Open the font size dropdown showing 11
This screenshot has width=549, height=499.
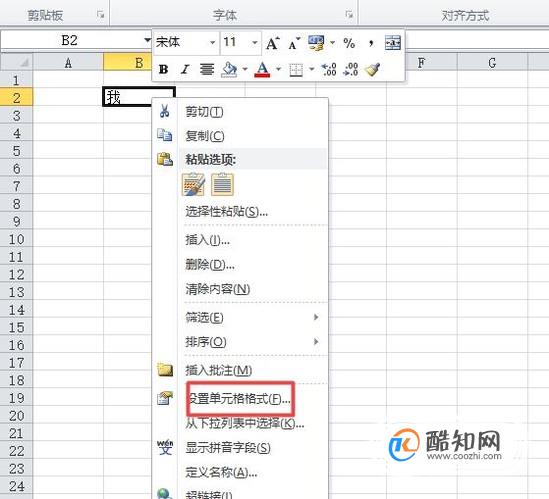pyautogui.click(x=255, y=43)
